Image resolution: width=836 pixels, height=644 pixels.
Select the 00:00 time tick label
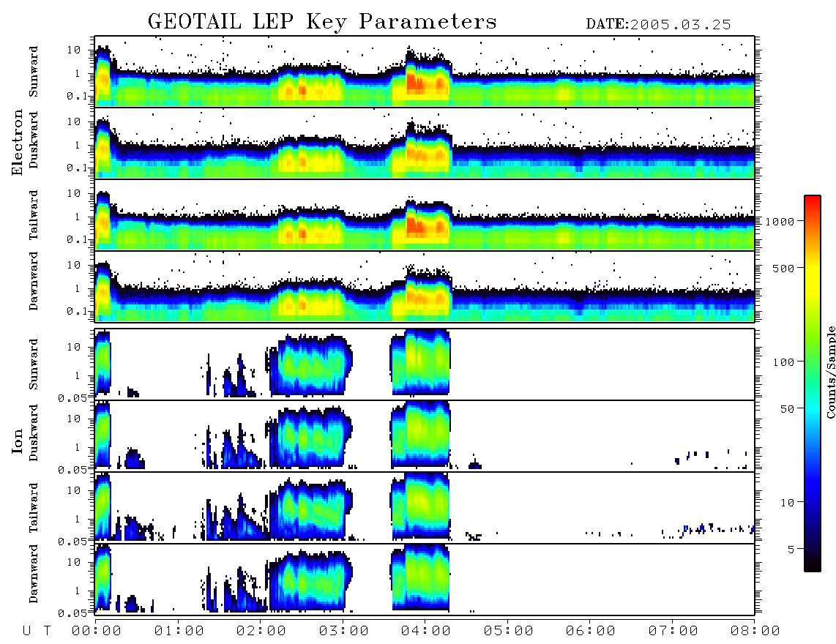[97, 631]
